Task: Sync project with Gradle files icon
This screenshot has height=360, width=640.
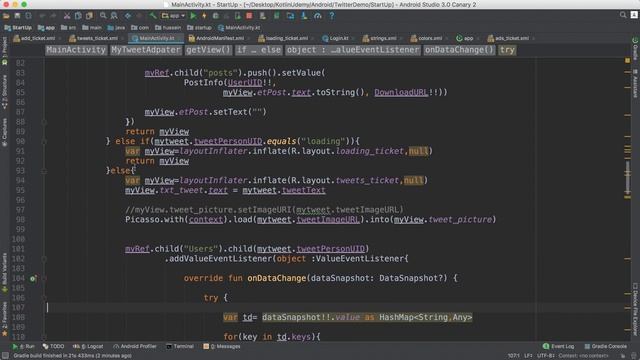Action: (x=276, y=16)
